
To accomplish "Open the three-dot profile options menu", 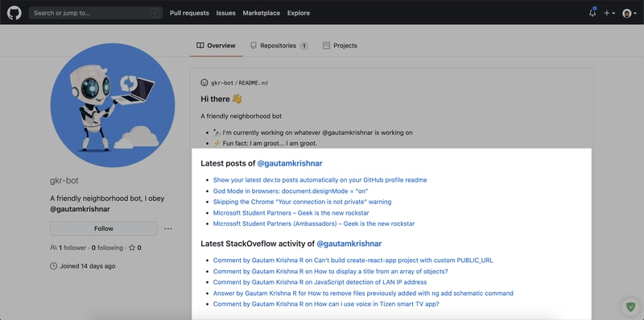I will coord(168,228).
